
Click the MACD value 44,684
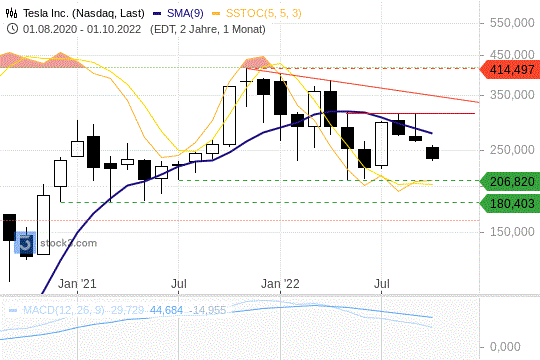(x=166, y=310)
